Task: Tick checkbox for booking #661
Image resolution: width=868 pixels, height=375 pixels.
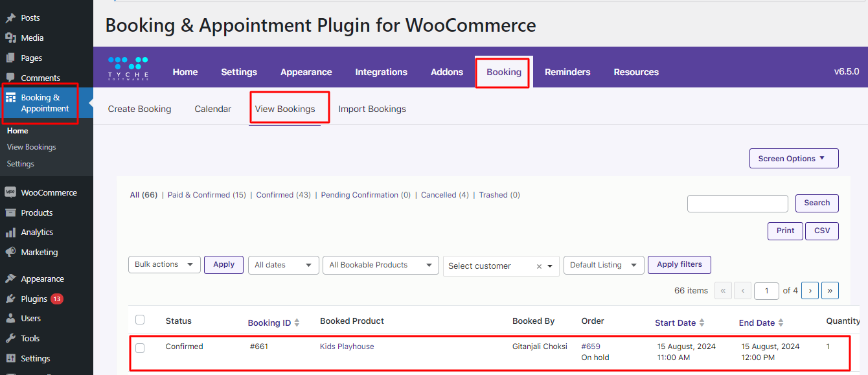Action: click(140, 348)
